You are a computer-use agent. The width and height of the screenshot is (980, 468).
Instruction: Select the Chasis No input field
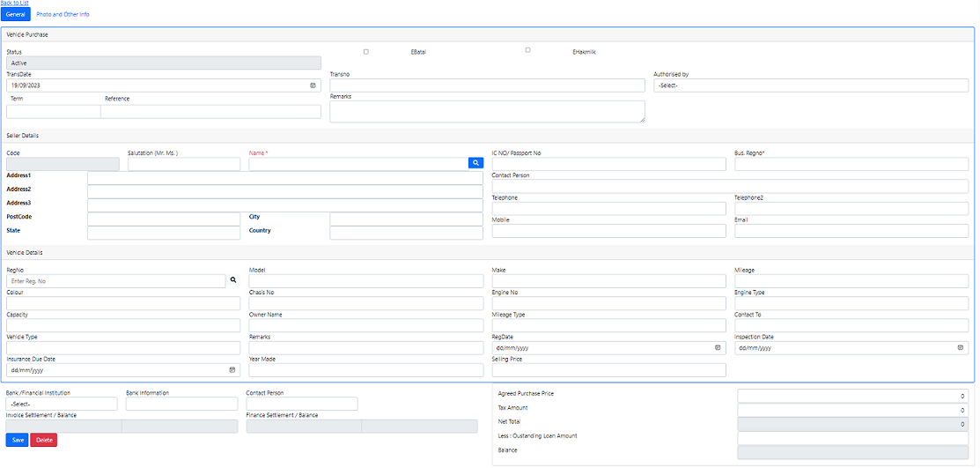click(365, 303)
